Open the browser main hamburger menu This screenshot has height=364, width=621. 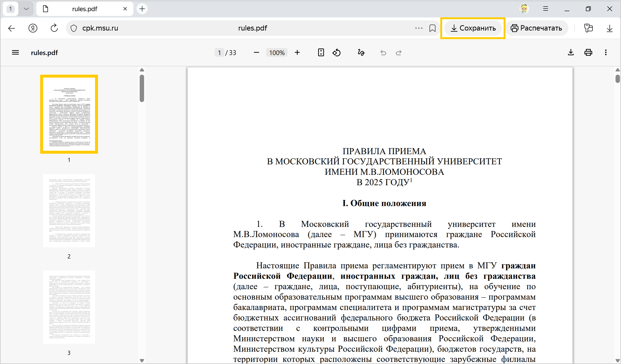tap(546, 9)
